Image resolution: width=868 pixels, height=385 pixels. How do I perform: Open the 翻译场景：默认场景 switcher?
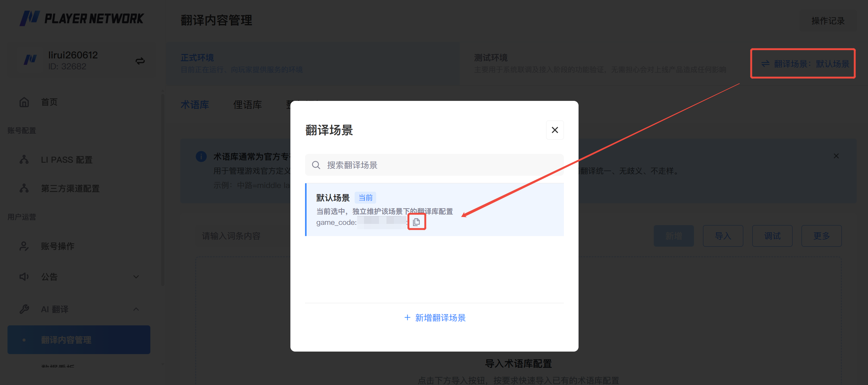click(x=805, y=64)
